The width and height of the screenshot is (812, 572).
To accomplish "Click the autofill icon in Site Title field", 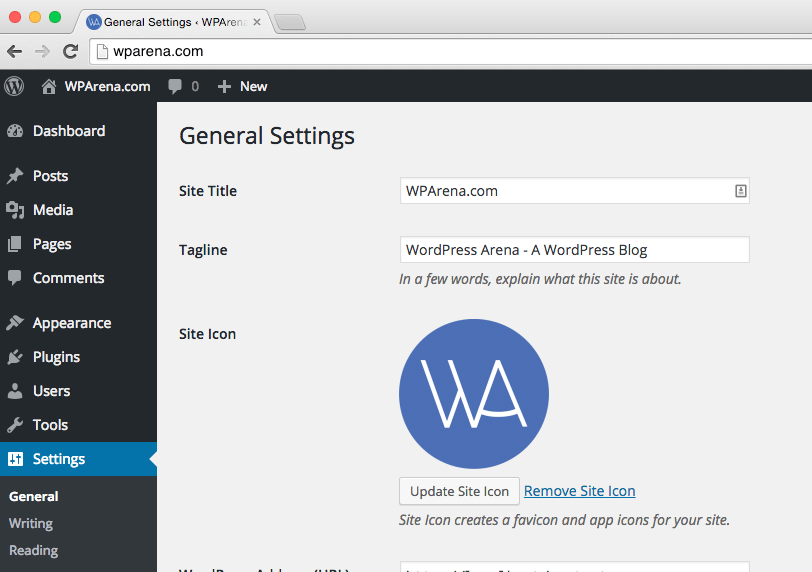I will coord(741,191).
